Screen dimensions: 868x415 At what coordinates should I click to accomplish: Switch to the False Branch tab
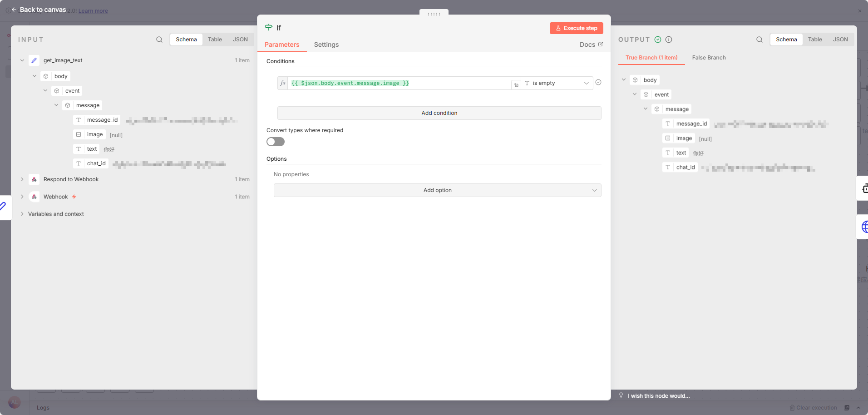(x=709, y=58)
